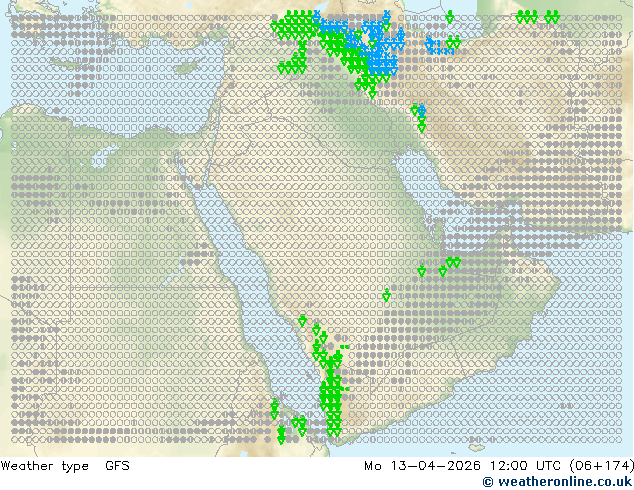
Task: Click the weatheronline.co.uk copyright text
Action: (x=558, y=482)
